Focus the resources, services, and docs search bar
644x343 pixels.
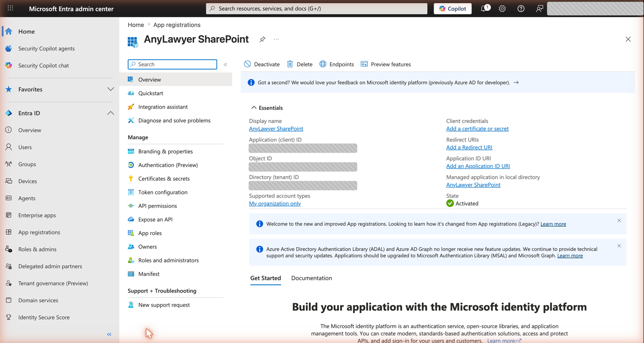(x=317, y=9)
